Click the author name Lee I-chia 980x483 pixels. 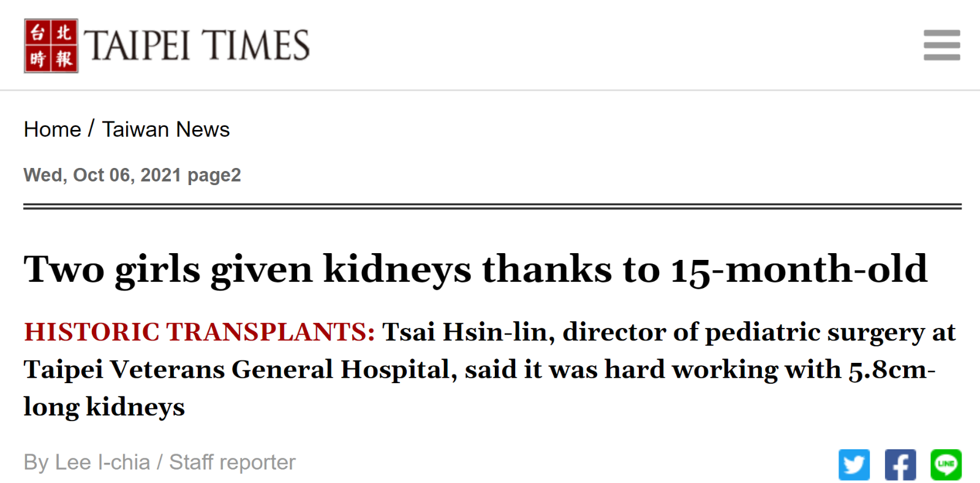(102, 462)
